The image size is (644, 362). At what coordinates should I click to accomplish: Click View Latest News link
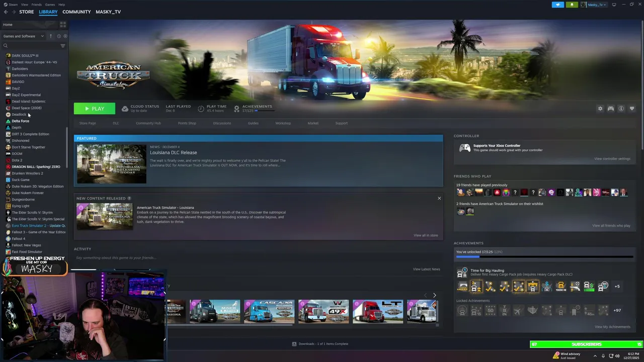pyautogui.click(x=427, y=269)
